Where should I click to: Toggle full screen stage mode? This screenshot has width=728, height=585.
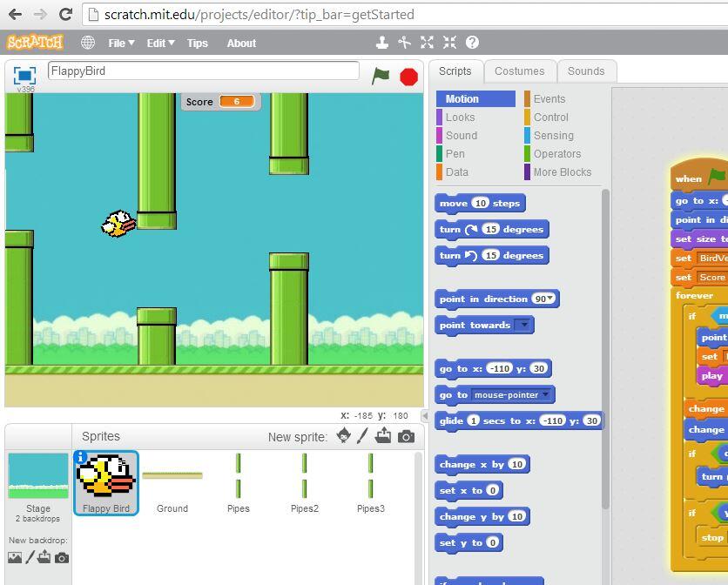point(24,75)
